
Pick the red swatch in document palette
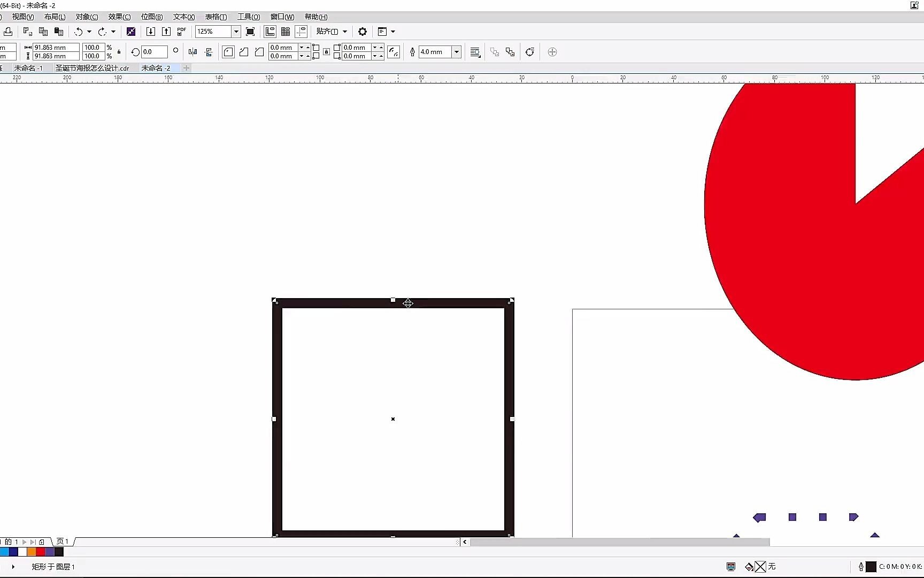pos(41,551)
